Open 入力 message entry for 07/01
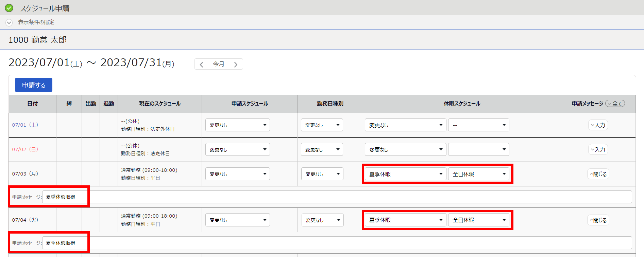 [x=598, y=125]
